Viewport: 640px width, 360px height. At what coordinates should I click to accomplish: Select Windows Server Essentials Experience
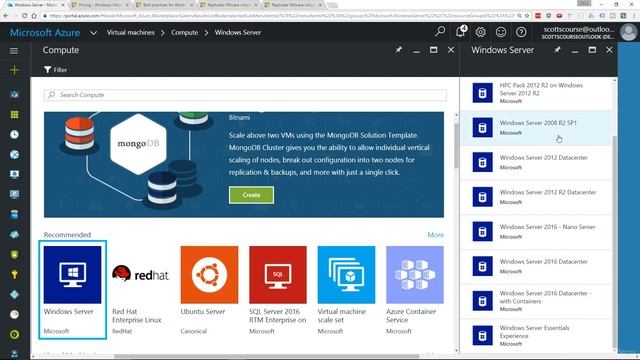[x=536, y=336]
